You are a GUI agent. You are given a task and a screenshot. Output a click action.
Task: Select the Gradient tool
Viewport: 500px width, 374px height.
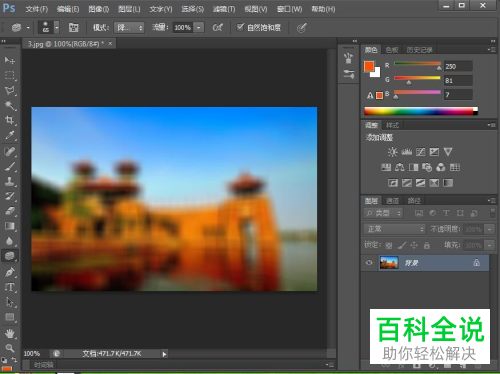point(10,226)
